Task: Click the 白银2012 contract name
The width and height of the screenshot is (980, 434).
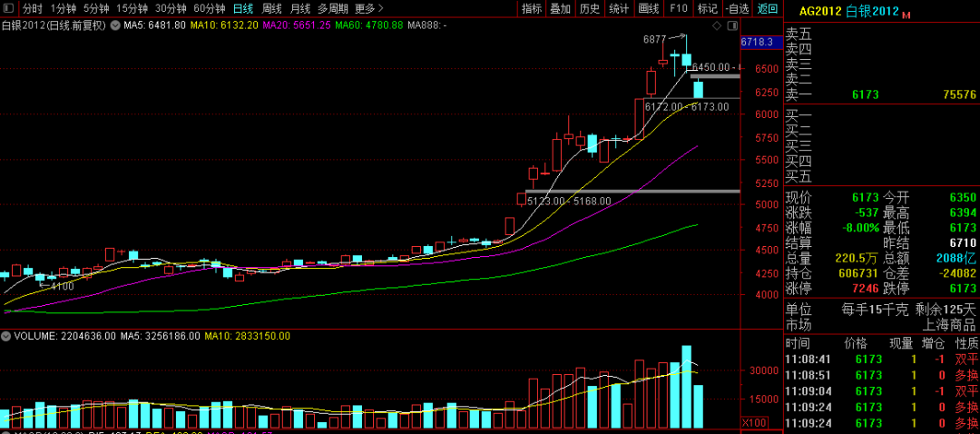Action: point(872,11)
